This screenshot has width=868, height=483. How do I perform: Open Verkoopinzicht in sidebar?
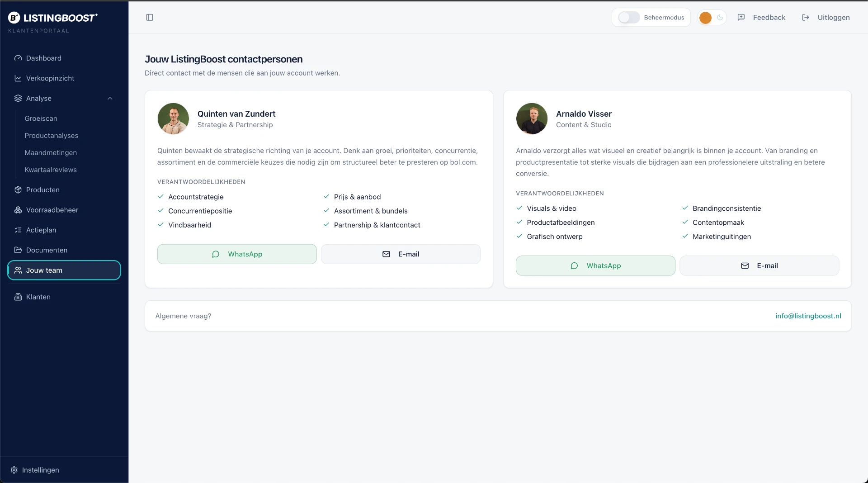click(x=64, y=78)
